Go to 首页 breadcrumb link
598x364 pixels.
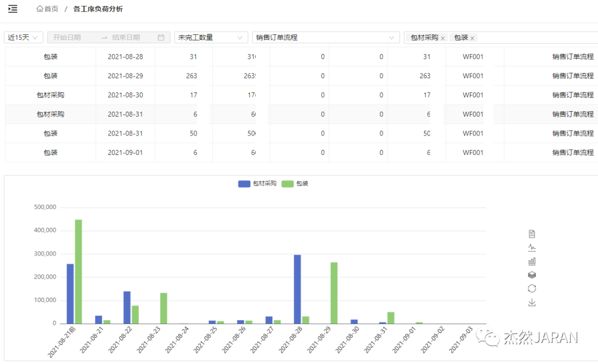[x=48, y=9]
